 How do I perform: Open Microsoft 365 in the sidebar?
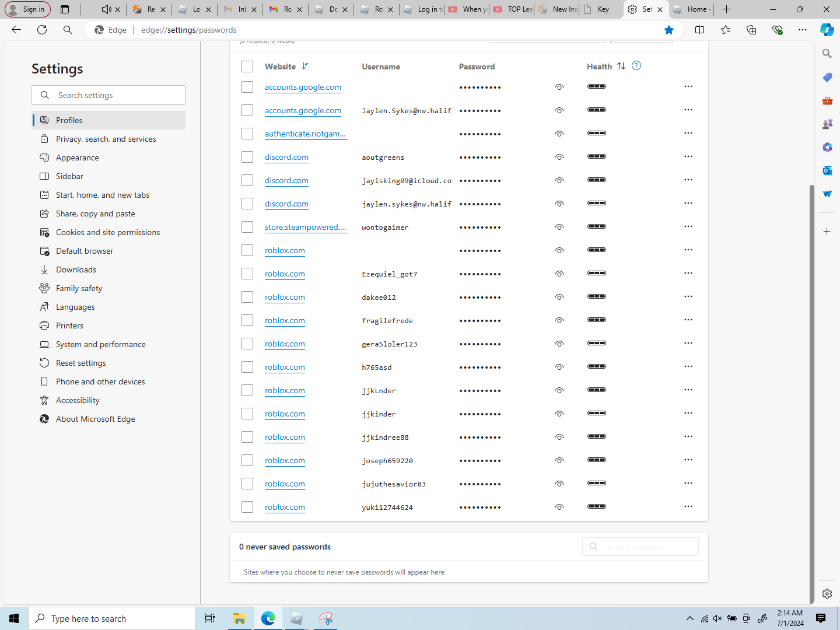tap(827, 147)
